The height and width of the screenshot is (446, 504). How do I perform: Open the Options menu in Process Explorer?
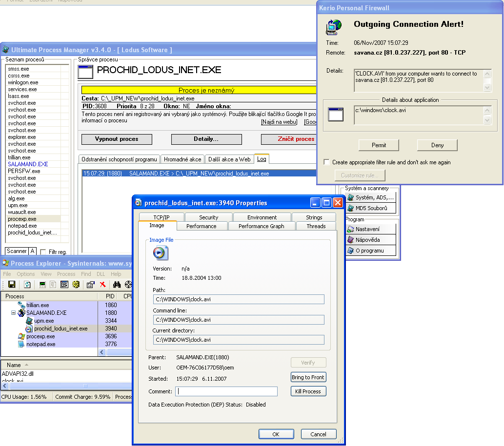click(x=26, y=274)
